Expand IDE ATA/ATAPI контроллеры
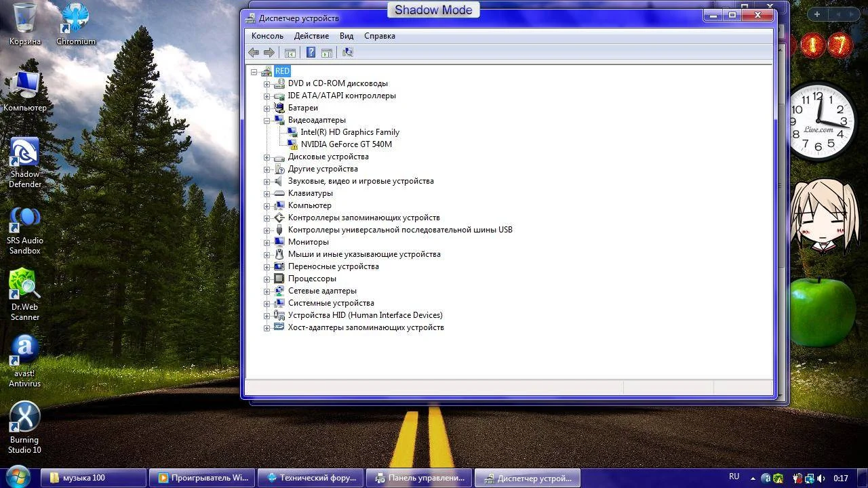 click(267, 96)
